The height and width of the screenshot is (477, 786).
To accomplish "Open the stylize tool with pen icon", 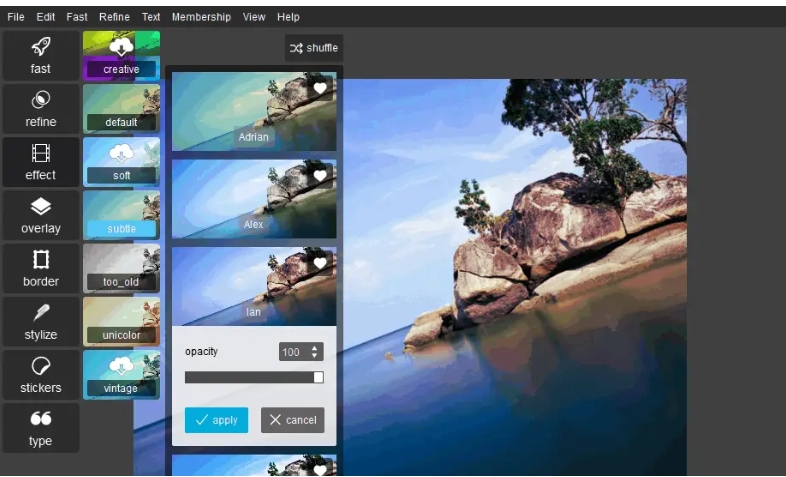I will point(41,322).
